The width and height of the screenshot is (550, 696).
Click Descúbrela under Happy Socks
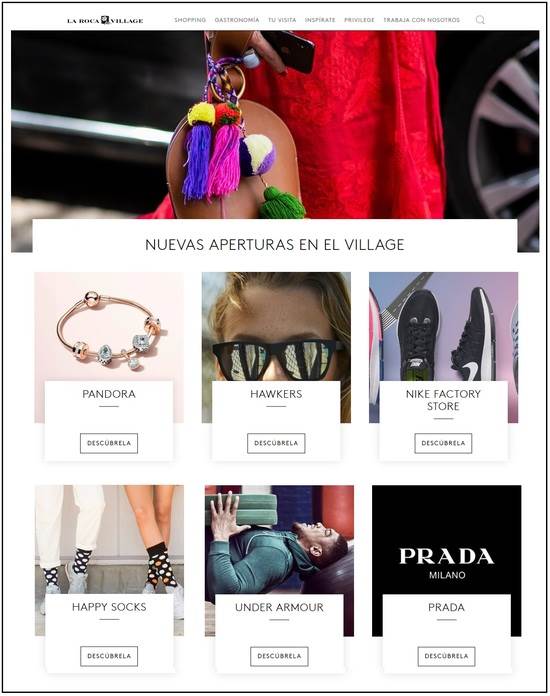coord(109,656)
